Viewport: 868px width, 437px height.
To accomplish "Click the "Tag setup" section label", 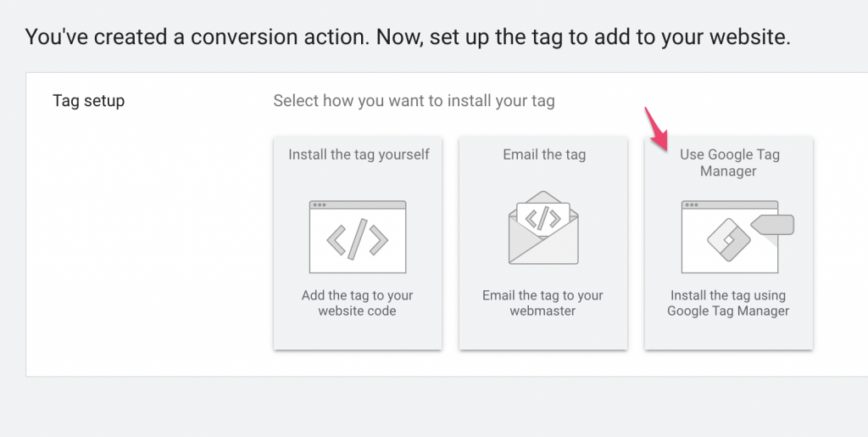I will pyautogui.click(x=88, y=101).
